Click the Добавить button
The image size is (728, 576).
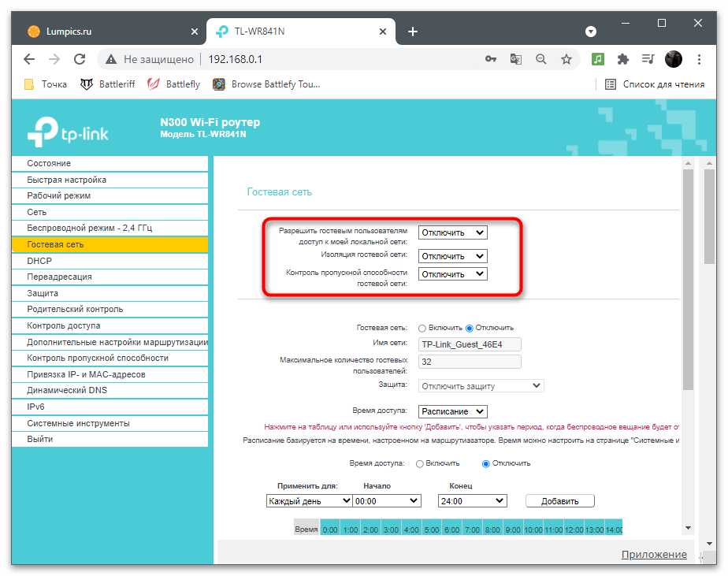click(x=559, y=501)
